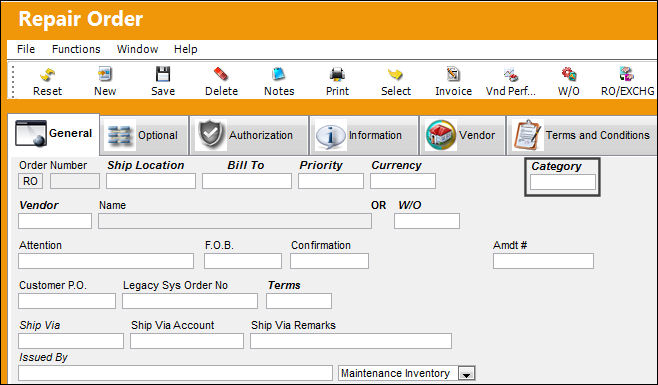Save the repair order using Save icon
658x385 pixels.
point(163,74)
